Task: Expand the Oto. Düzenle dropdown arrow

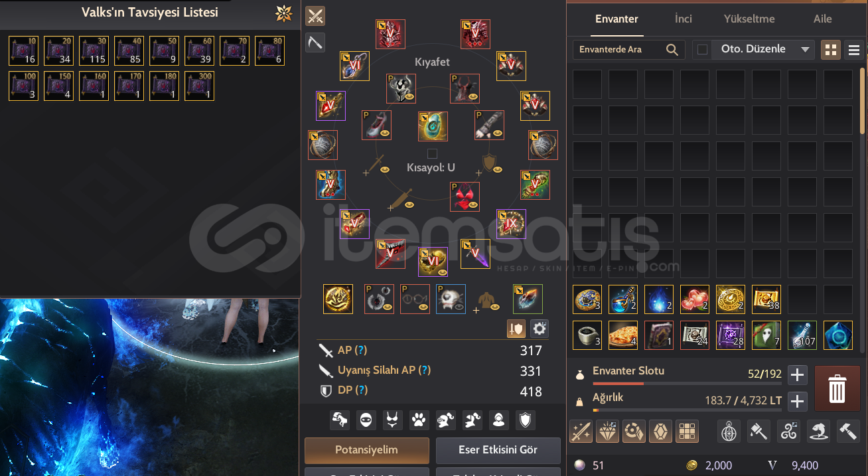Action: click(805, 50)
